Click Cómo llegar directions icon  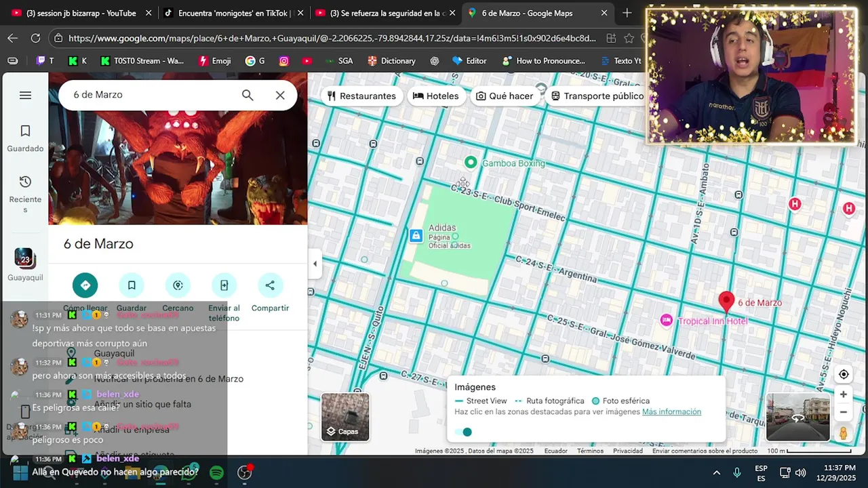pyautogui.click(x=85, y=285)
